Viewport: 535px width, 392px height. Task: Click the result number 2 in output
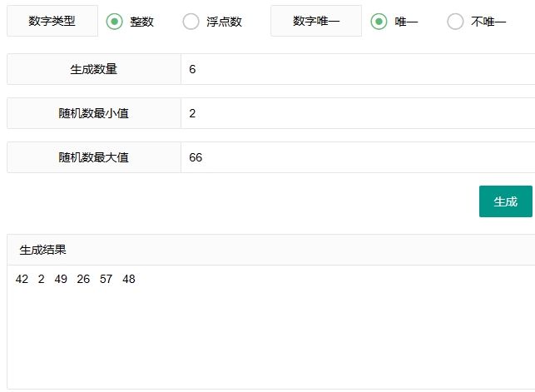point(42,279)
